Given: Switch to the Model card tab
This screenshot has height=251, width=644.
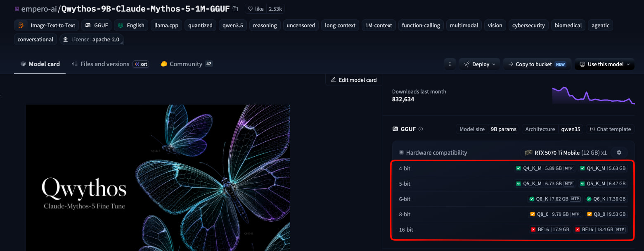Looking at the screenshot, I should [x=40, y=64].
